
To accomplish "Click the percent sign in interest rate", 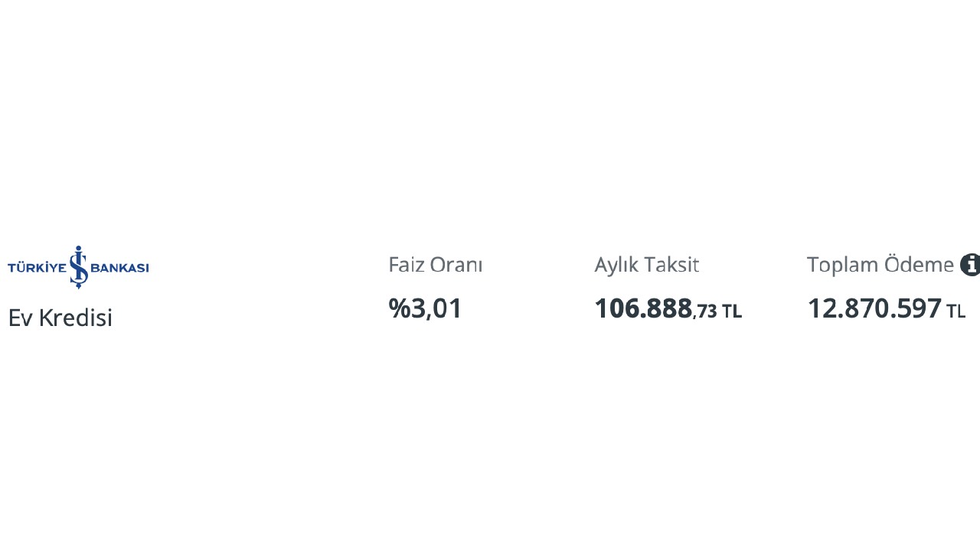I will point(399,308).
